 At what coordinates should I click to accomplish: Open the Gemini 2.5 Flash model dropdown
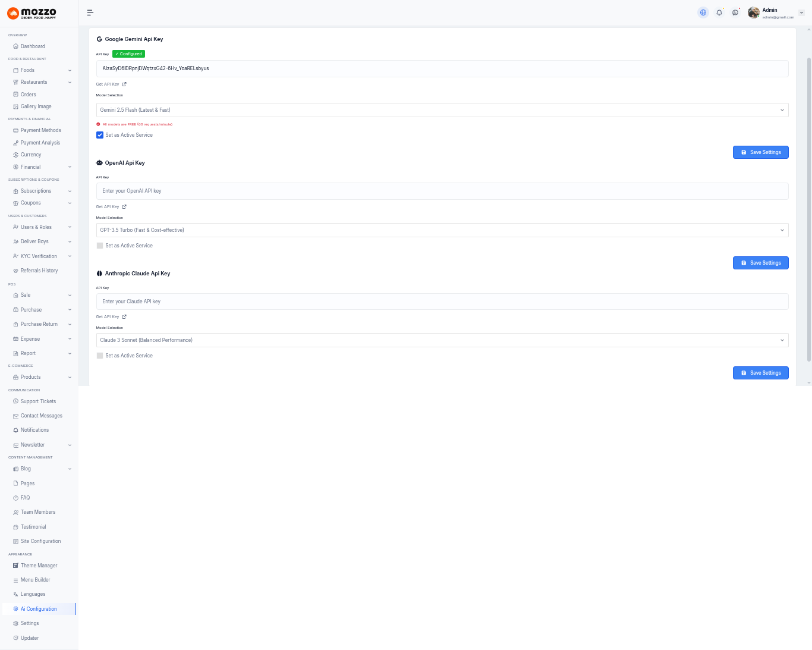click(442, 110)
